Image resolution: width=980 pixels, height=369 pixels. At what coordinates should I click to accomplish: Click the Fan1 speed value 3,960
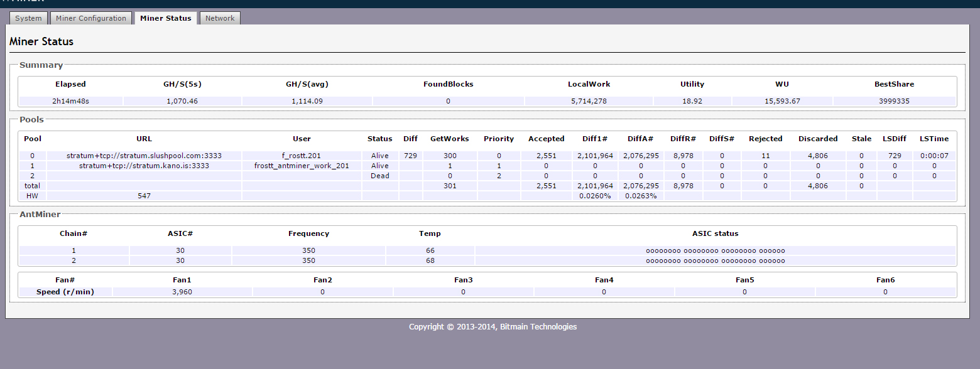[182, 292]
